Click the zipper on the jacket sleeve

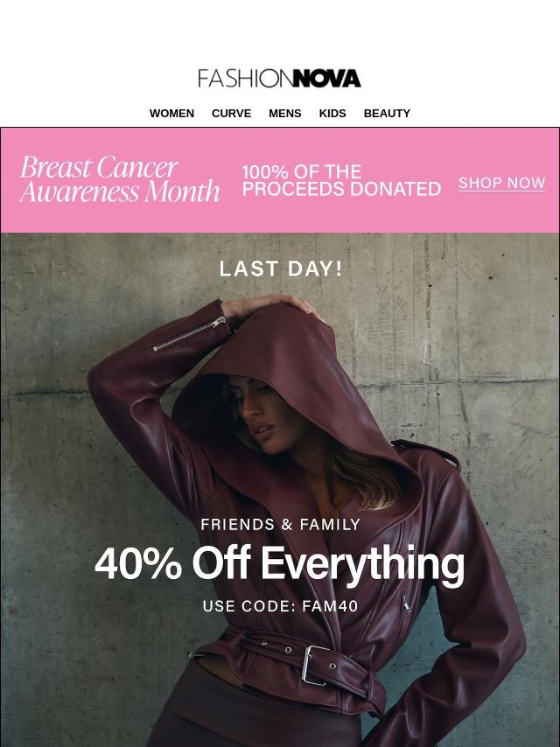pos(190,333)
